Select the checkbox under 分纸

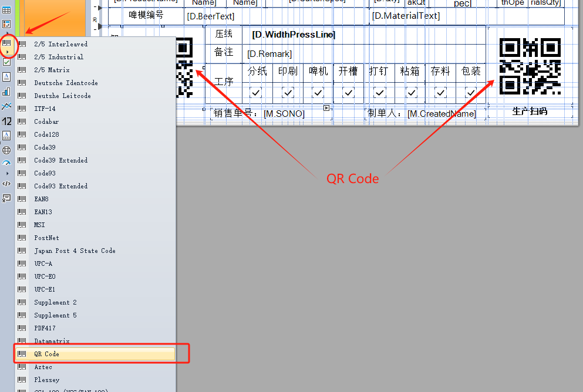(x=256, y=92)
